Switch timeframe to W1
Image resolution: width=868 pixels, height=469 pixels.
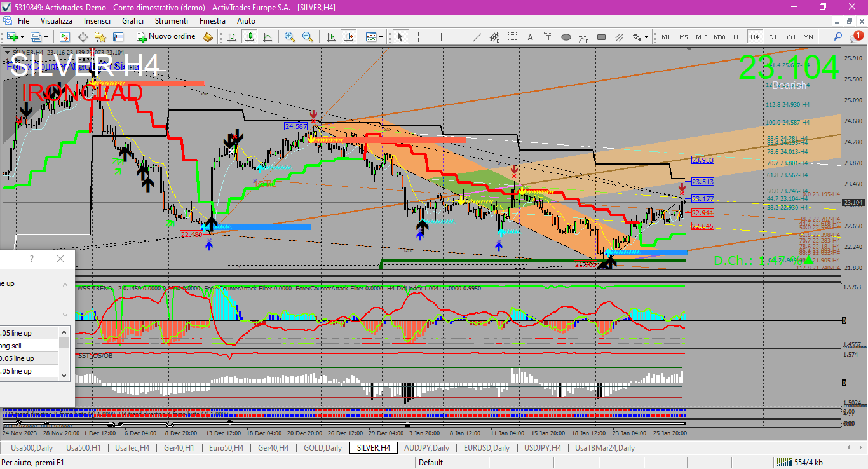[x=790, y=37]
